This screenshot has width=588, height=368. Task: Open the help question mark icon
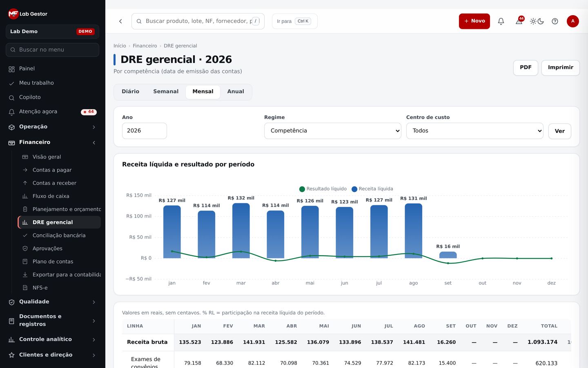[555, 21]
